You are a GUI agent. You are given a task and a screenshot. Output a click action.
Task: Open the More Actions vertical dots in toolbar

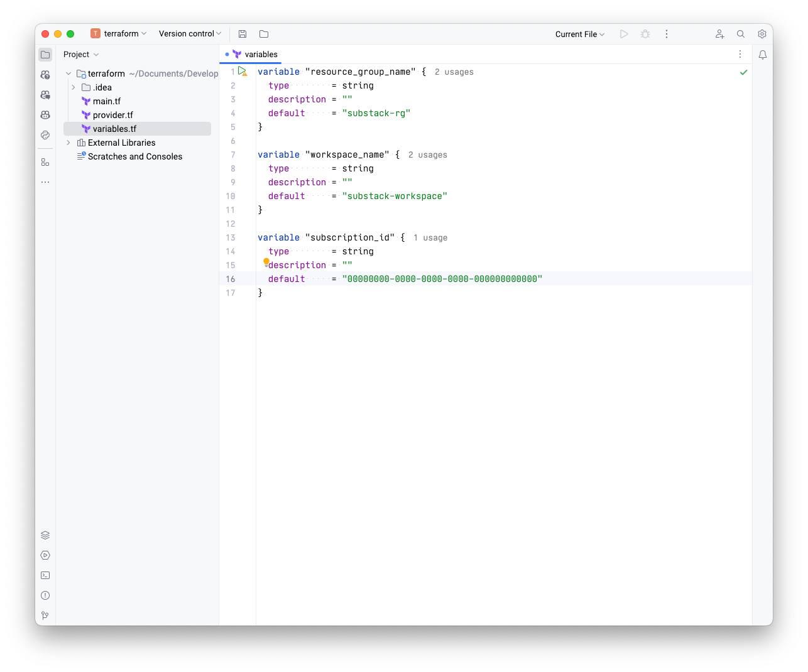tap(667, 34)
